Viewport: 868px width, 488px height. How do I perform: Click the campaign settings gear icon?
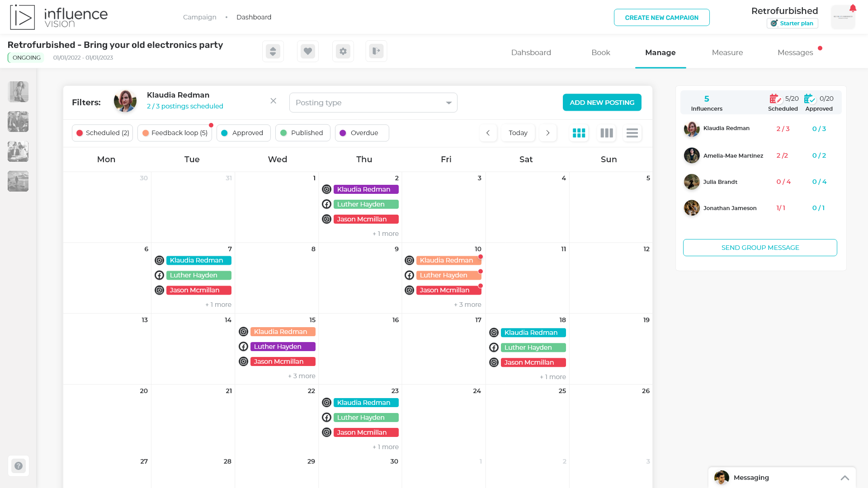click(x=342, y=51)
